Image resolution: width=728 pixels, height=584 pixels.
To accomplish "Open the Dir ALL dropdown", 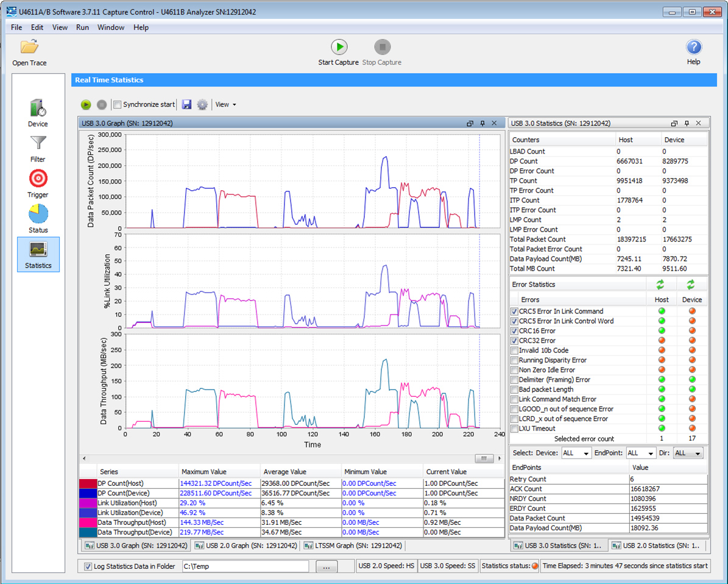I will pos(688,454).
